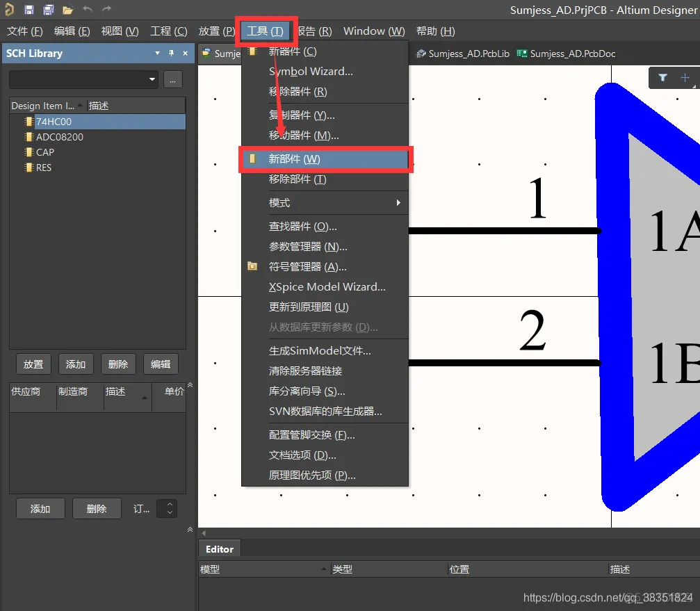Image resolution: width=700 pixels, height=611 pixels.
Task: Open the 工程 (C) menu
Action: 169,31
